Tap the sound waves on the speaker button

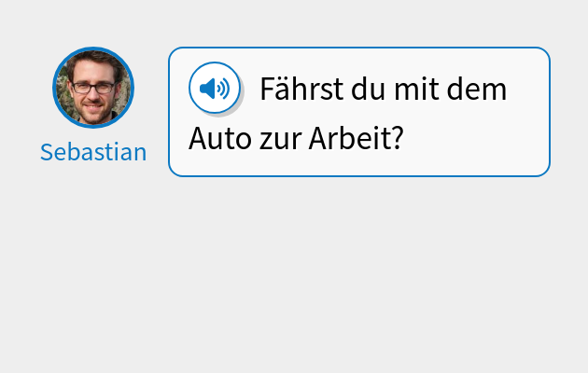point(223,89)
